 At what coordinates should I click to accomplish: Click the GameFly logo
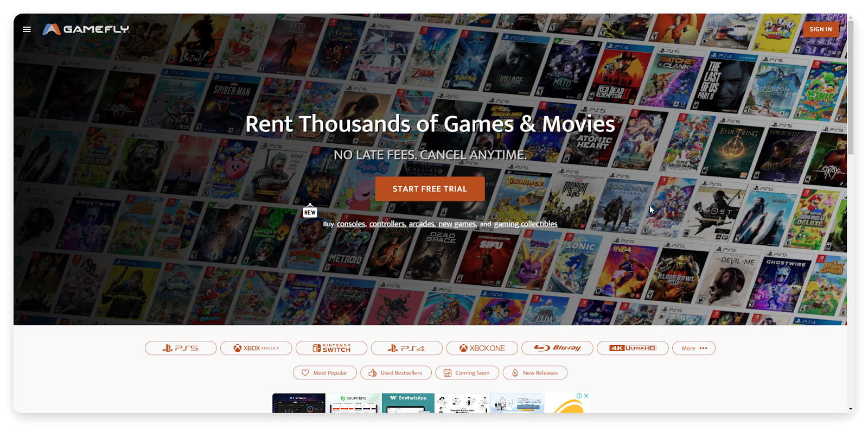[86, 29]
